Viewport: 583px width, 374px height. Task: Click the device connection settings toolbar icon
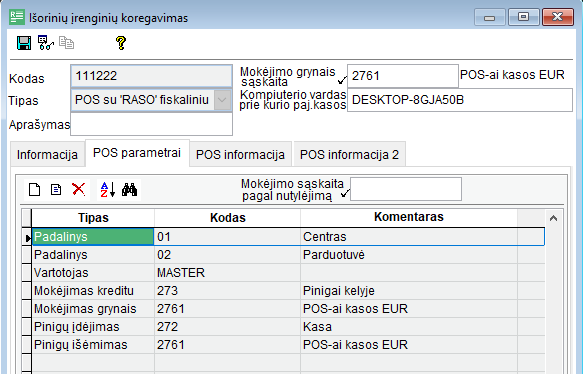tap(45, 43)
